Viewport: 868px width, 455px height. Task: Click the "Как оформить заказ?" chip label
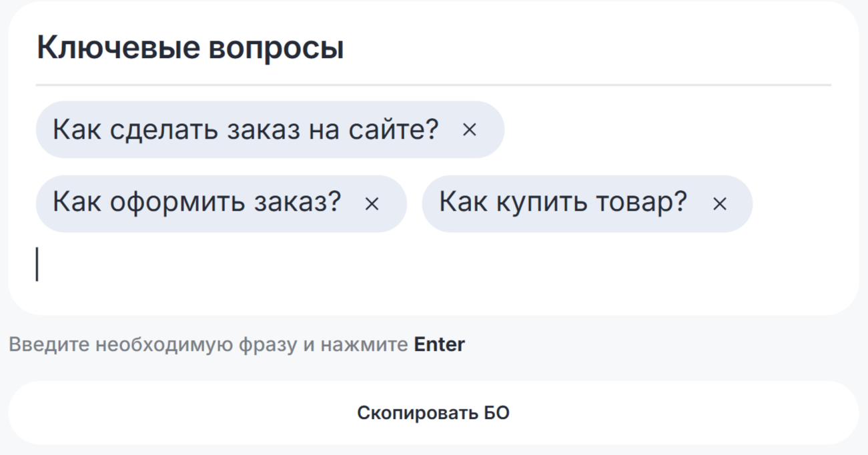(x=197, y=203)
